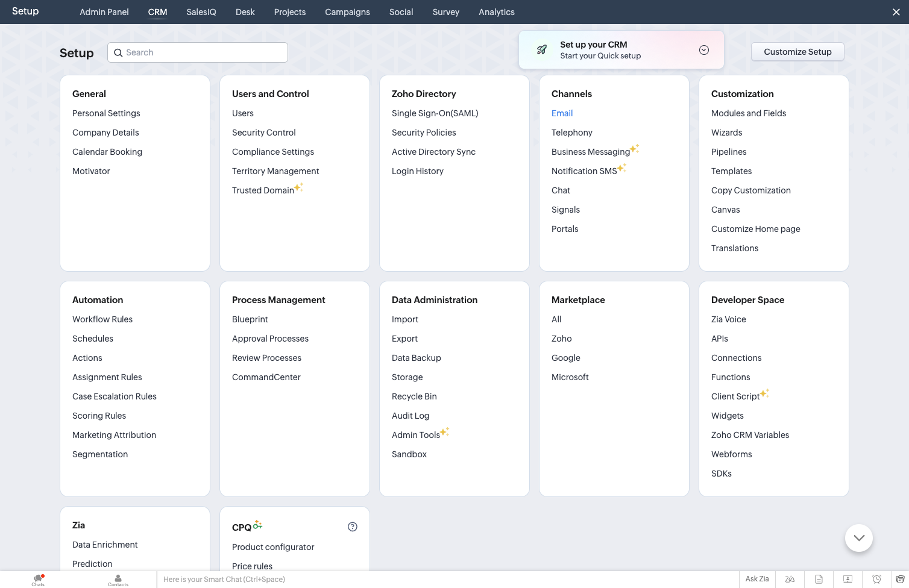909x588 pixels.
Task: Switch to the Analytics tab
Action: tap(497, 12)
